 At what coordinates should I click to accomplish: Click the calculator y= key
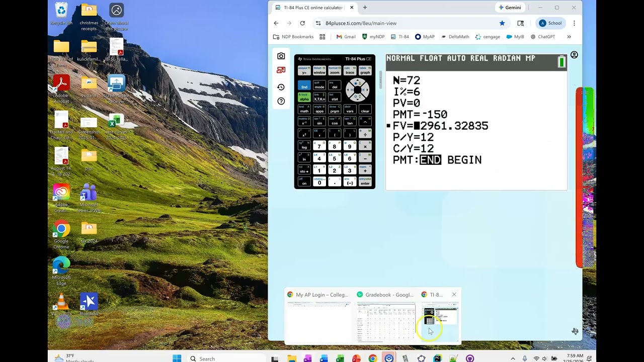pyautogui.click(x=304, y=71)
